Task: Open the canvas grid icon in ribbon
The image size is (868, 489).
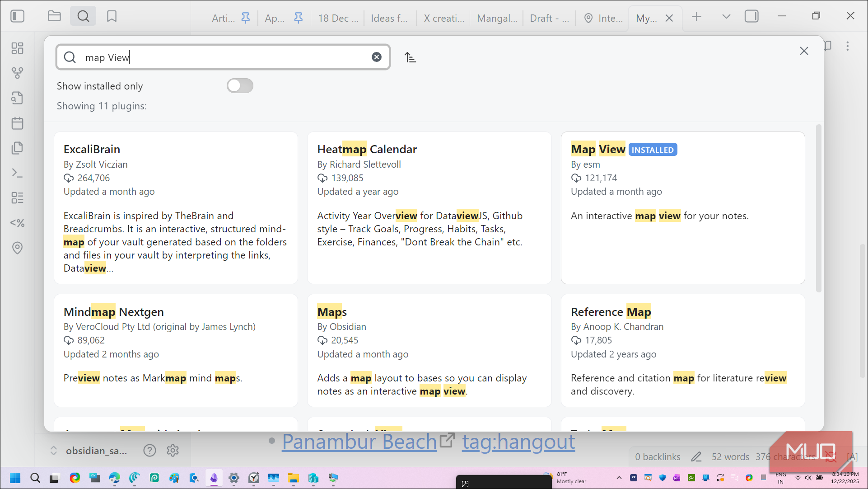Action: click(x=17, y=48)
